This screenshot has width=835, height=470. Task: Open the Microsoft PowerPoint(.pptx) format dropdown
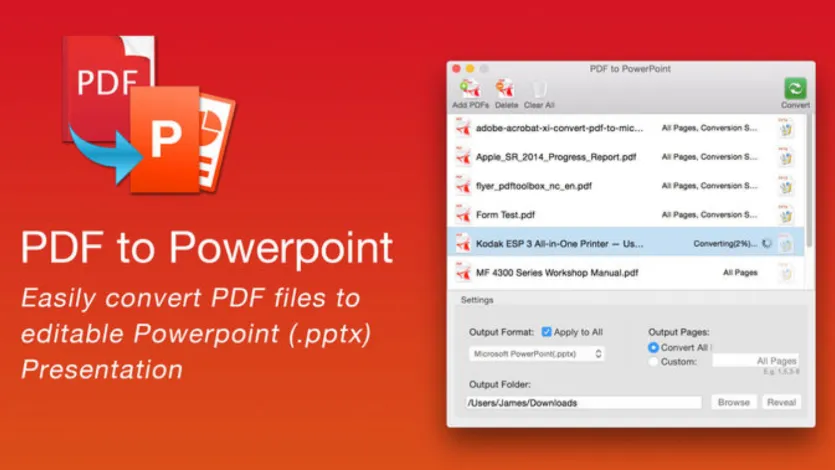pos(536,354)
